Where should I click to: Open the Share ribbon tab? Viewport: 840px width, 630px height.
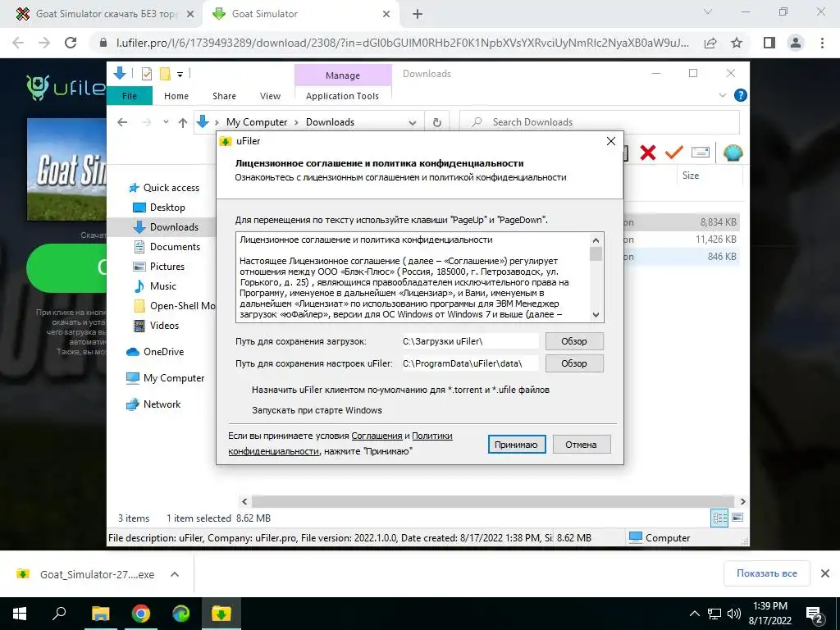pos(224,96)
